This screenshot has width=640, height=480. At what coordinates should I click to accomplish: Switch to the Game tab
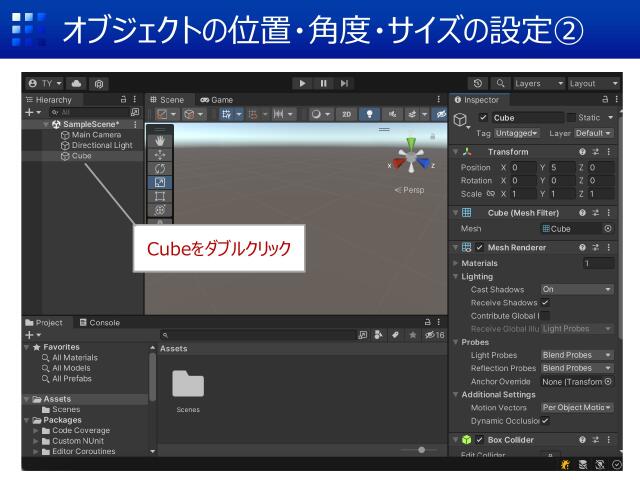(x=216, y=100)
